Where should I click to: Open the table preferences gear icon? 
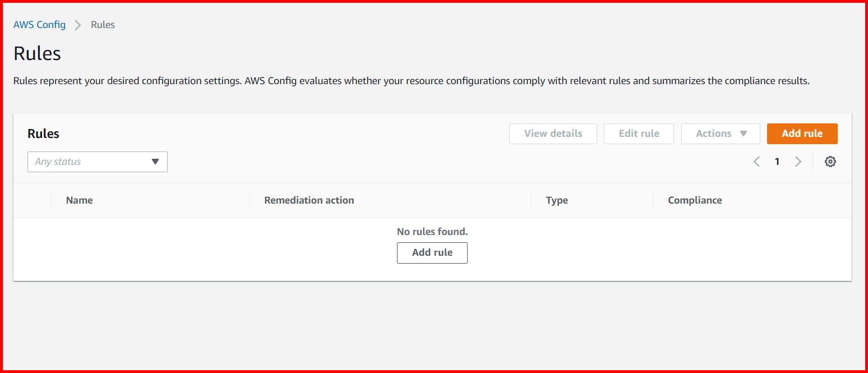pyautogui.click(x=830, y=161)
